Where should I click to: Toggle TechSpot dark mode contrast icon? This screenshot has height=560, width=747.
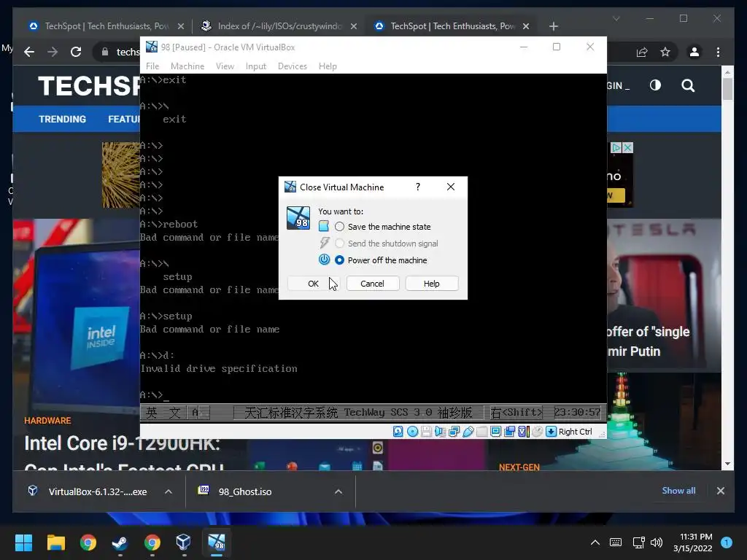pyautogui.click(x=655, y=85)
